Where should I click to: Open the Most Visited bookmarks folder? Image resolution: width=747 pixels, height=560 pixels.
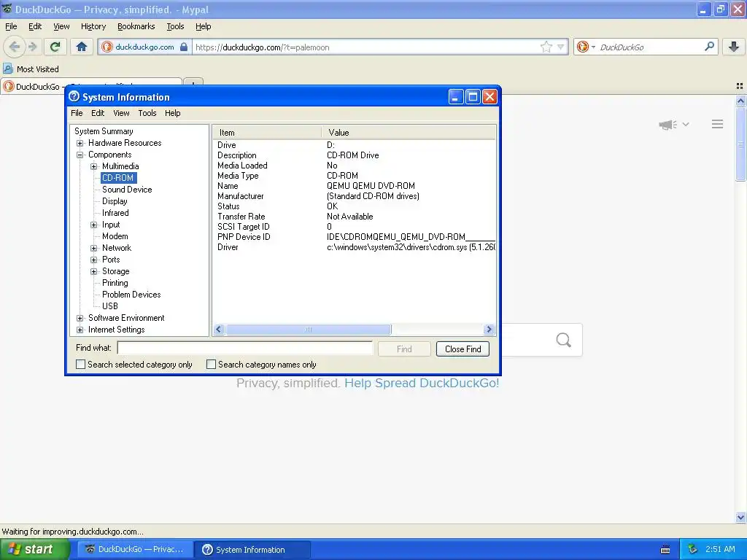31,69
